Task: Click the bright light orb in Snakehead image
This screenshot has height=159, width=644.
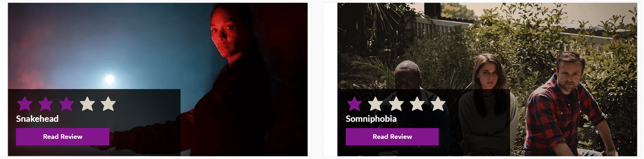Action: (110, 79)
